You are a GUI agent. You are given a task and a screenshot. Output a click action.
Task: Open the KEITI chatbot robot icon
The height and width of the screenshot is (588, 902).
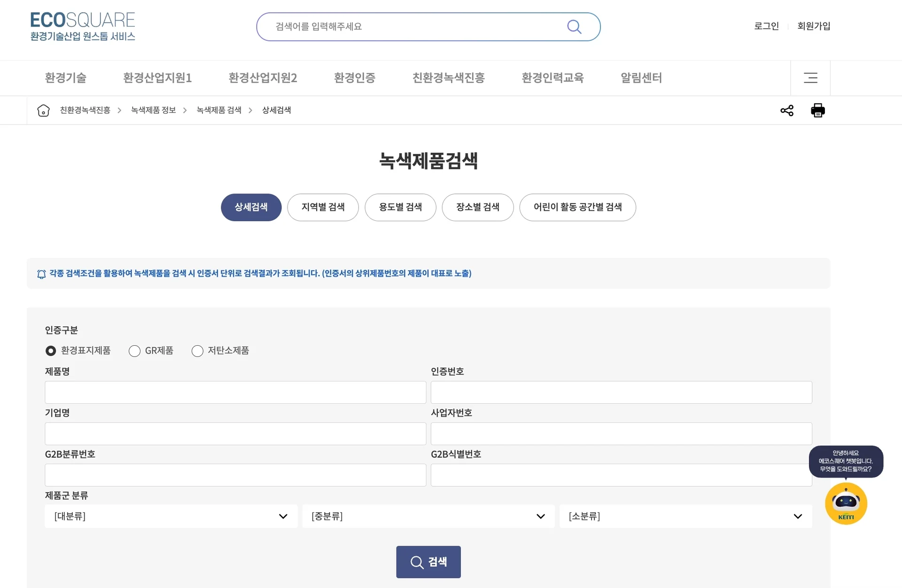click(846, 503)
